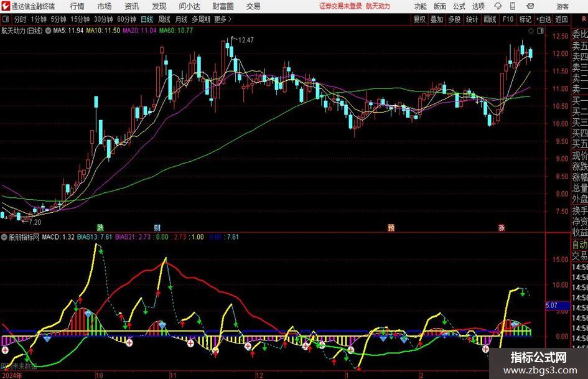Screen dimensions: 588x379
Task: Click the MA10: 11.50 indicator label
Action: 103,30
